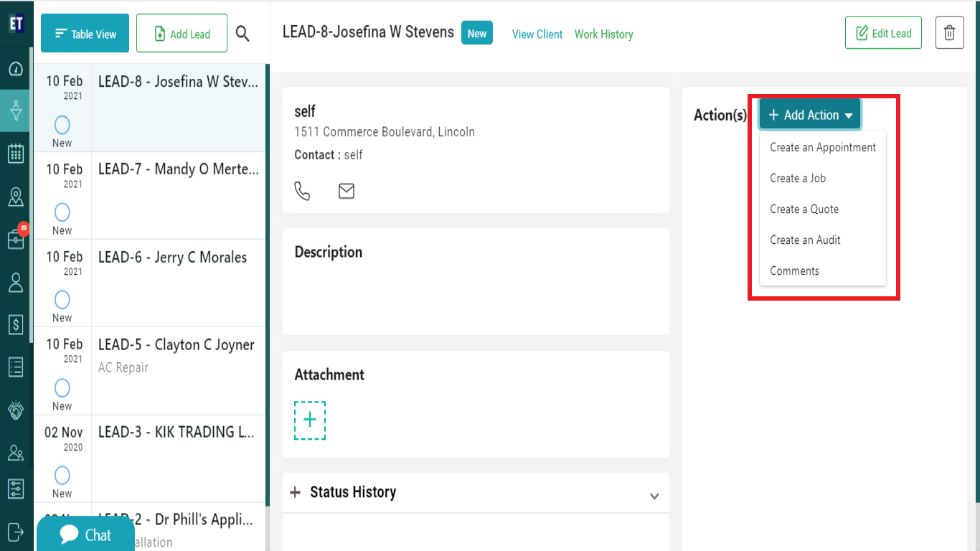
Task: Open the users group sidebar icon
Action: pyautogui.click(x=16, y=453)
